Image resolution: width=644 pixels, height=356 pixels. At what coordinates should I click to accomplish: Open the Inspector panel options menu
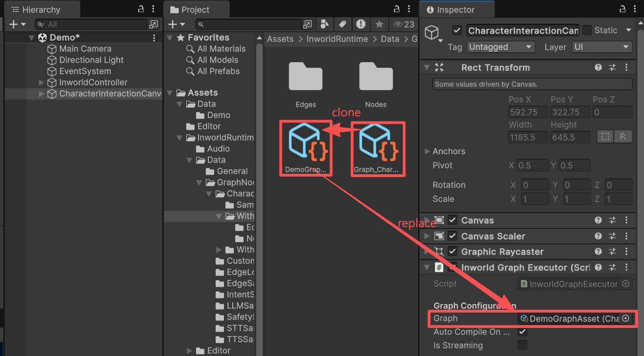point(634,9)
